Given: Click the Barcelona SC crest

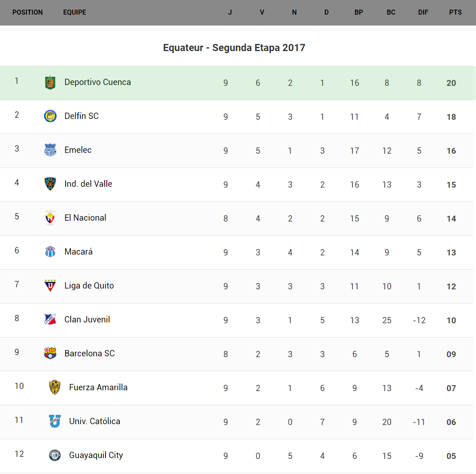Looking at the screenshot, I should point(50,353).
